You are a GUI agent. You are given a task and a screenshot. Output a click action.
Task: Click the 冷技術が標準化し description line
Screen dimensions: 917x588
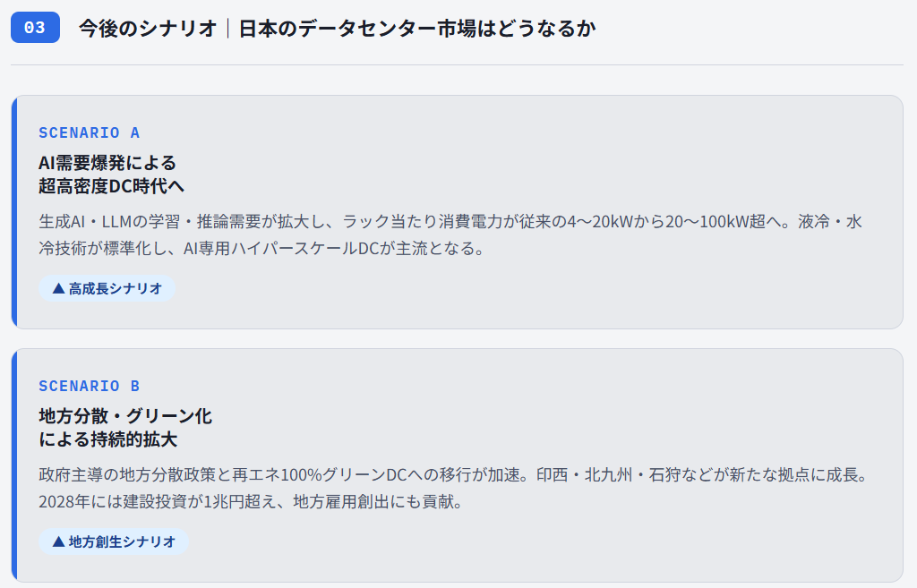coord(261,248)
